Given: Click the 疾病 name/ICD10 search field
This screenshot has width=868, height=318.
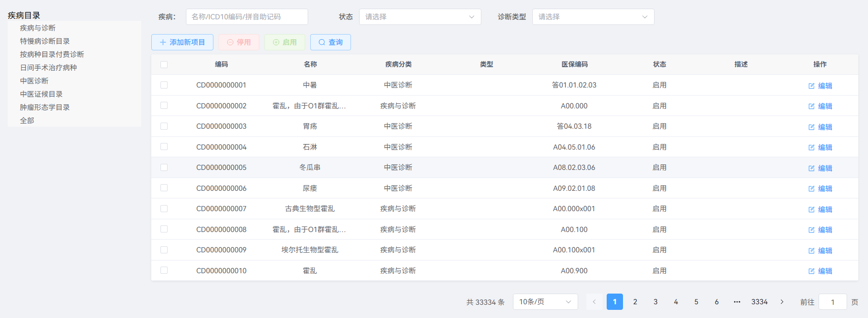Looking at the screenshot, I should [247, 17].
